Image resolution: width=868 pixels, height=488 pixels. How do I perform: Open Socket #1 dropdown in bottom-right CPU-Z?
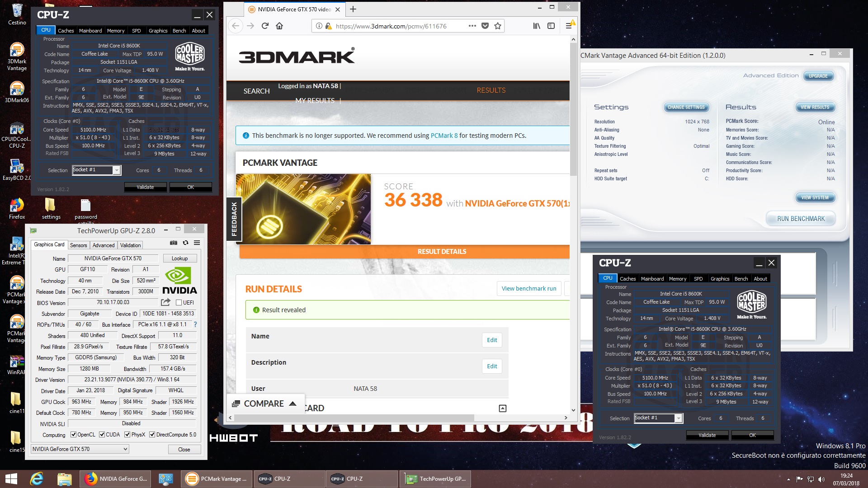tap(679, 418)
